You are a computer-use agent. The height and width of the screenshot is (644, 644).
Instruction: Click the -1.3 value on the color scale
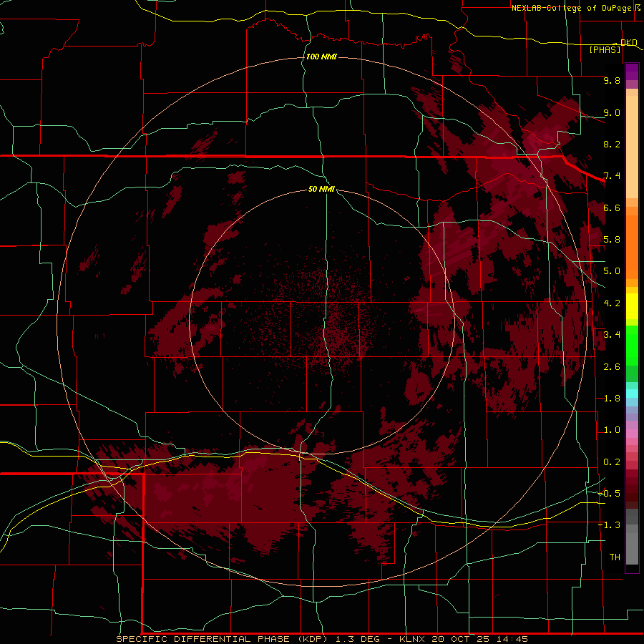[610, 525]
